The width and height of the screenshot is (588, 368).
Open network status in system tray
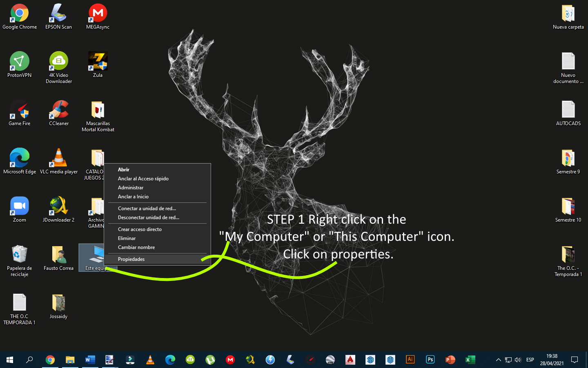click(x=508, y=360)
